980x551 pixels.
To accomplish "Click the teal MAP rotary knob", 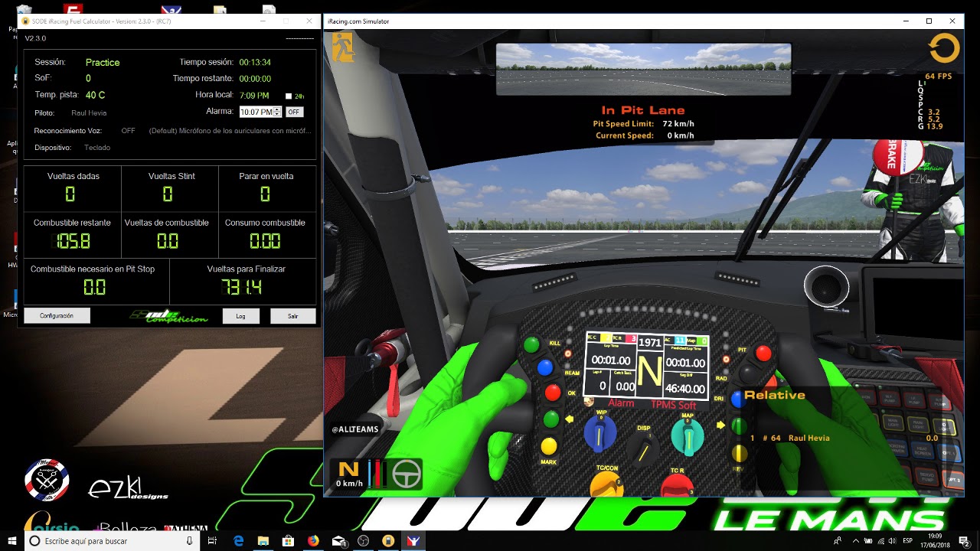I will (688, 436).
